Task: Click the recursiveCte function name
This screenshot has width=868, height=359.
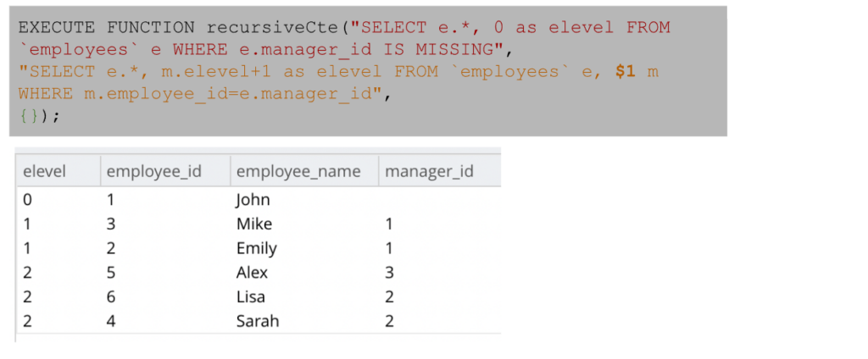Action: point(272,27)
